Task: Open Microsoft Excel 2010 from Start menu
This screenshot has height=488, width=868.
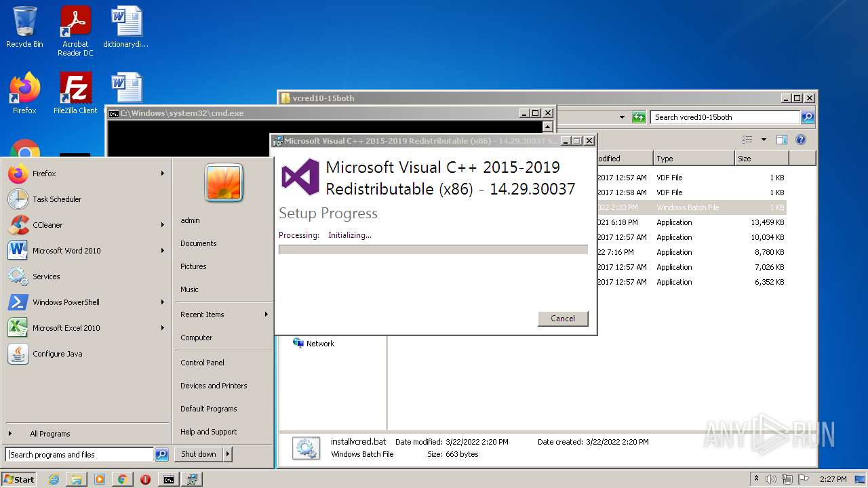Action: pyautogui.click(x=85, y=328)
